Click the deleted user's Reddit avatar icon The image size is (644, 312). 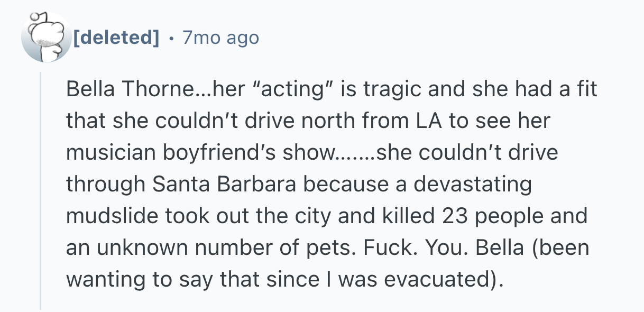tap(47, 37)
